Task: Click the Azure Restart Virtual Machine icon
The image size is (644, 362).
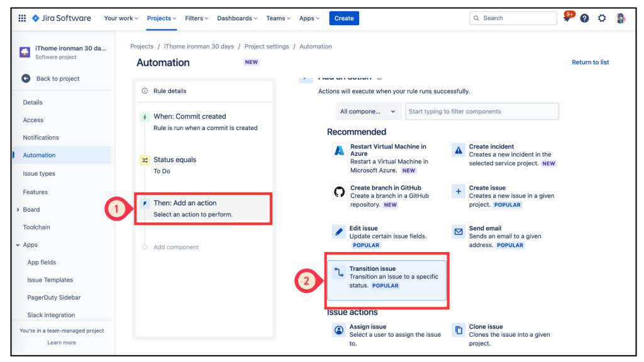Action: 339,151
